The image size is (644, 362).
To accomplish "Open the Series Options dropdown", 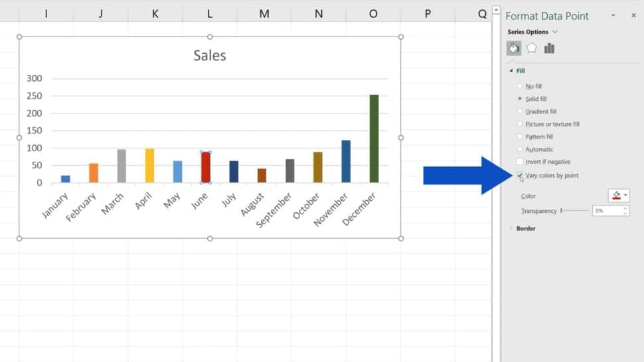I will pos(555,32).
